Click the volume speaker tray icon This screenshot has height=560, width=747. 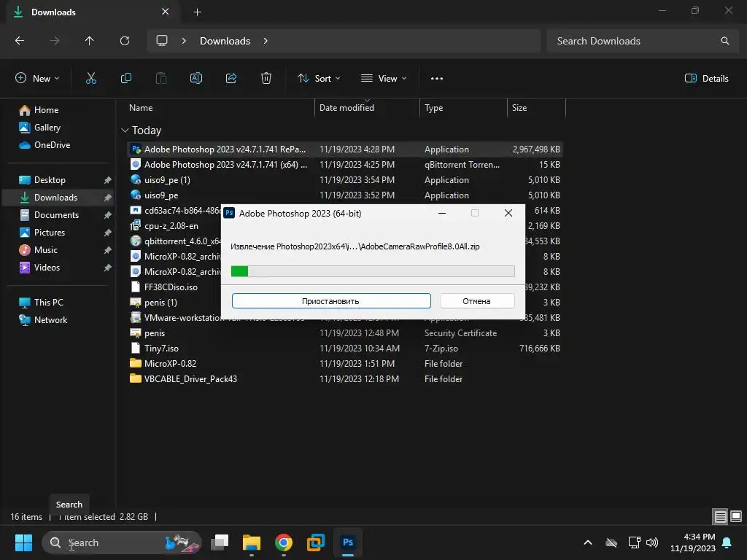[652, 542]
